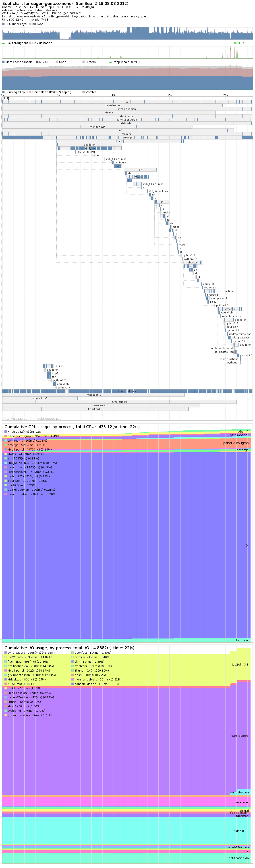The image size is (255, 868).
Task: Select the migration/1 process bar
Action: point(40,398)
